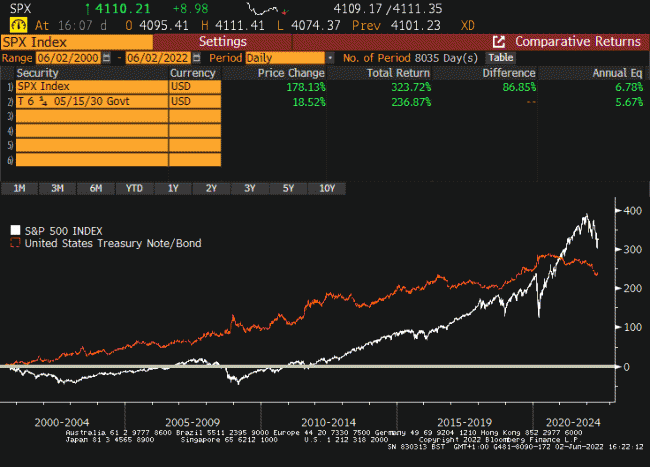
Task: Click the intraday sparkline mini chart
Action: point(267,9)
